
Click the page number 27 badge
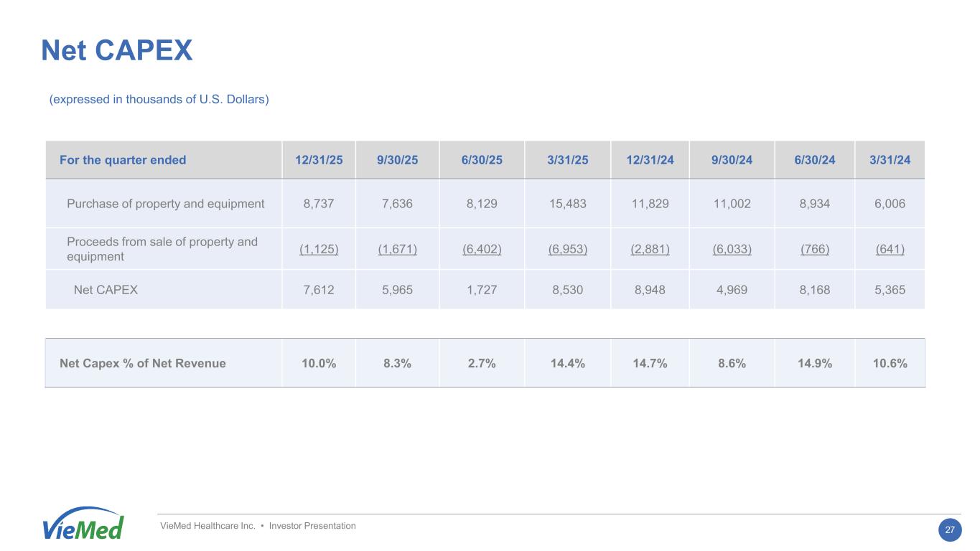950,530
